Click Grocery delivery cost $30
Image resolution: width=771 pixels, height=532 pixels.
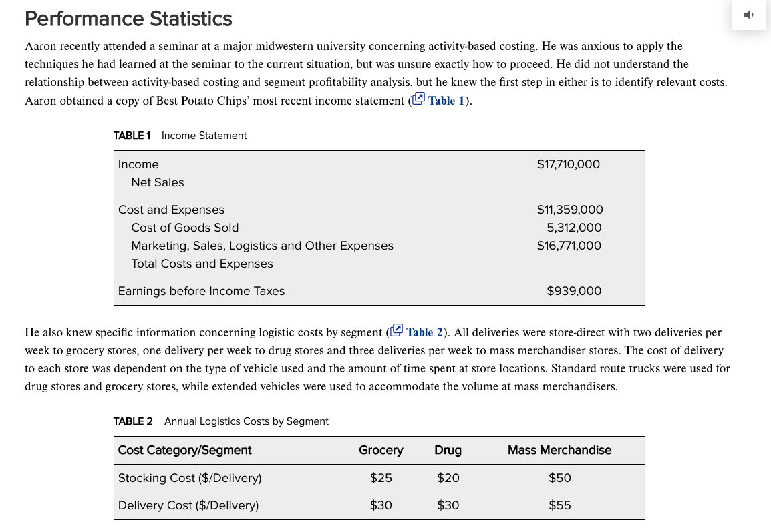point(381,505)
